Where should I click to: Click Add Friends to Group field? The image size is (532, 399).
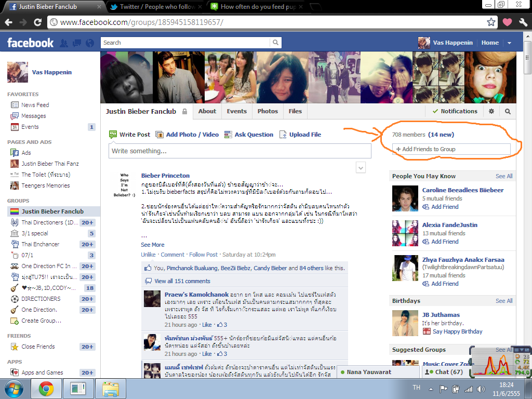(x=451, y=149)
